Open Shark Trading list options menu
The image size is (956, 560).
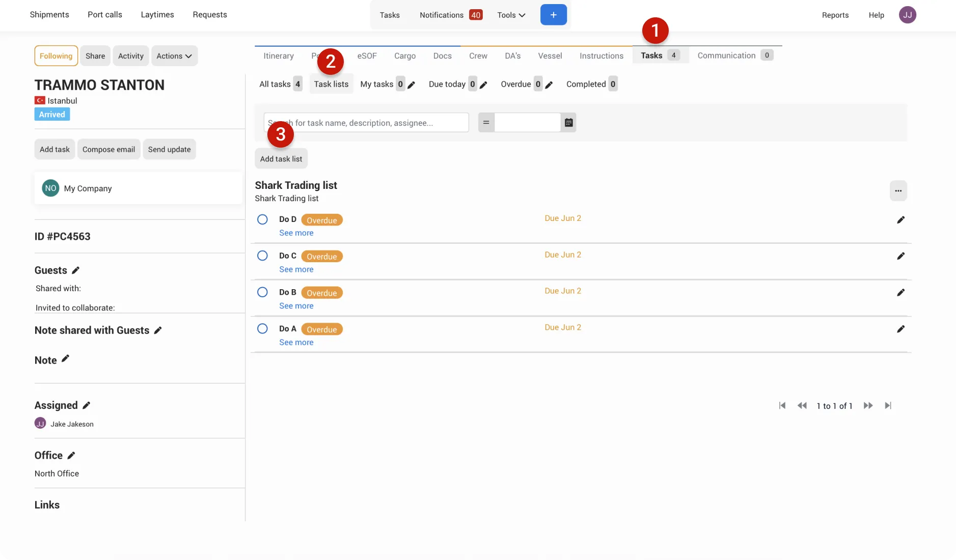[898, 191]
